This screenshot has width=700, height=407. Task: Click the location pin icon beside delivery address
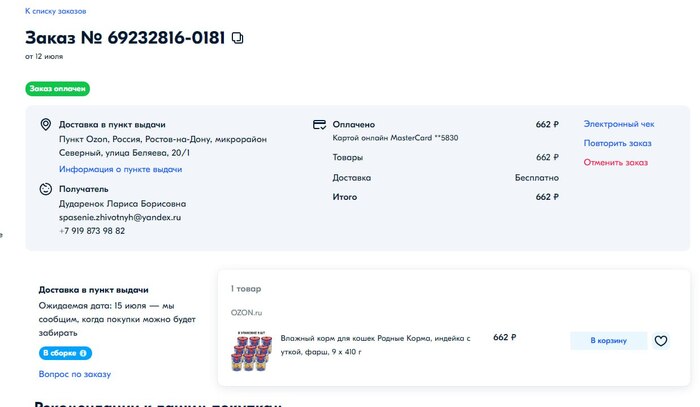pyautogui.click(x=45, y=125)
